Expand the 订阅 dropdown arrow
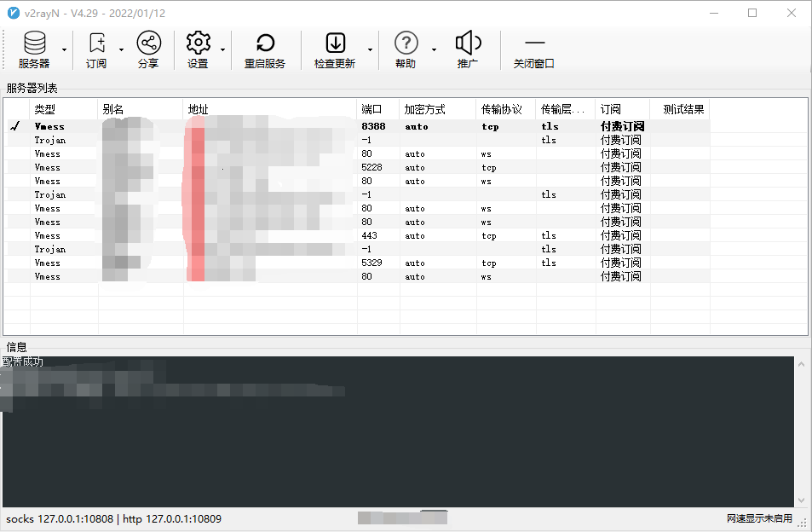The image size is (812, 532). tap(121, 49)
